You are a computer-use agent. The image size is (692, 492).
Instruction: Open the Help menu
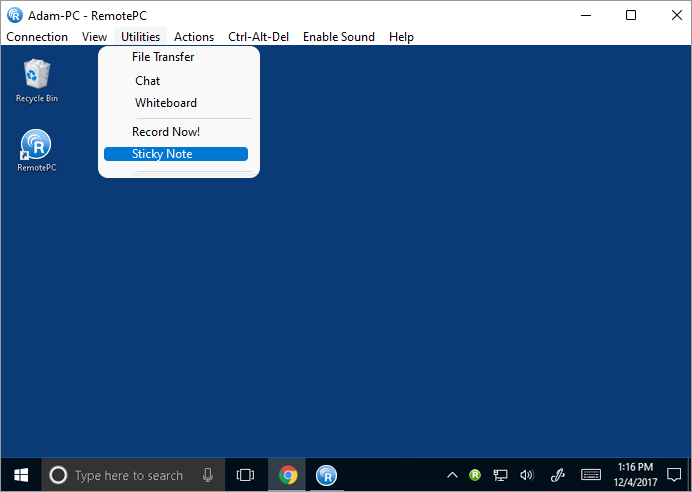pyautogui.click(x=401, y=37)
